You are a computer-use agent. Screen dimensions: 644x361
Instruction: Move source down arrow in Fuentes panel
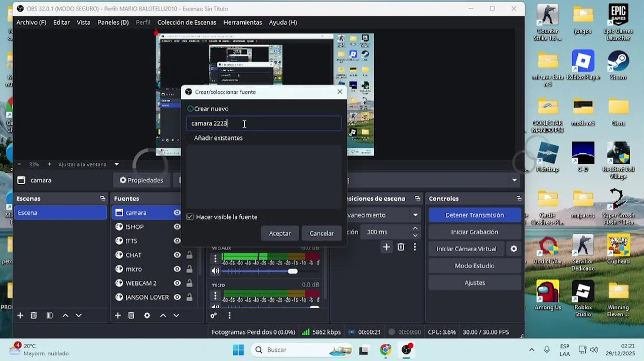176,315
